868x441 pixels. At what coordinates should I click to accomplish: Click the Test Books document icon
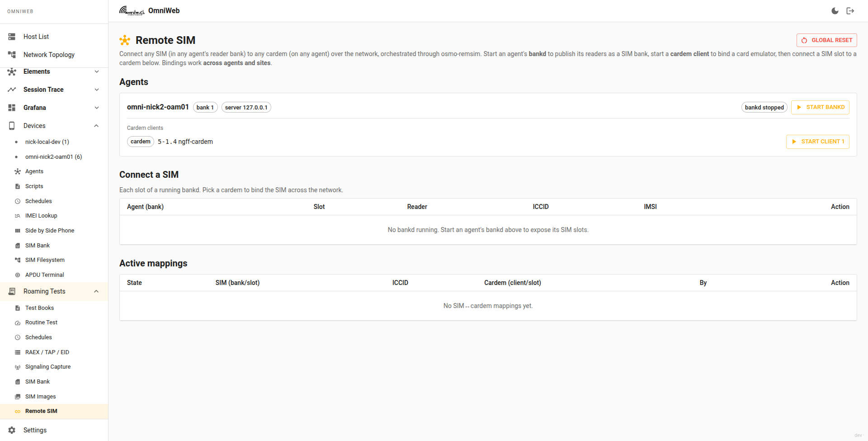point(18,308)
